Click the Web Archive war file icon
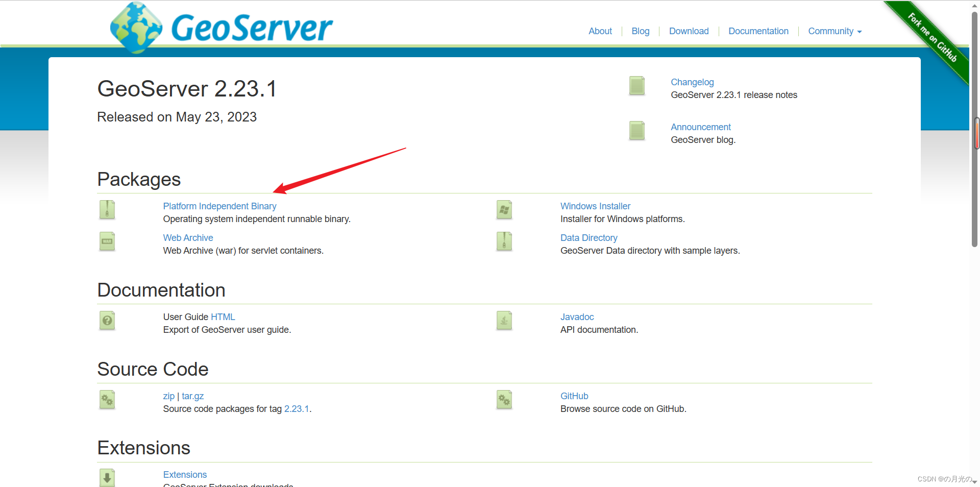The width and height of the screenshot is (980, 487). pos(107,241)
